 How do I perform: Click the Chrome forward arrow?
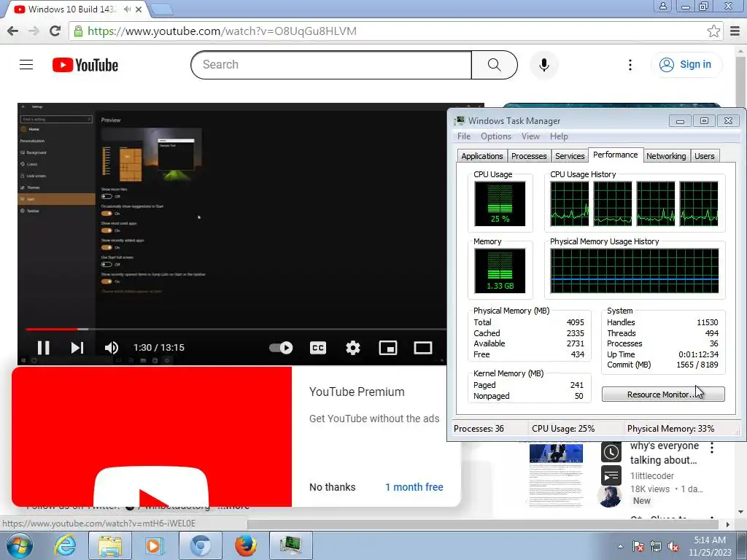click(34, 31)
